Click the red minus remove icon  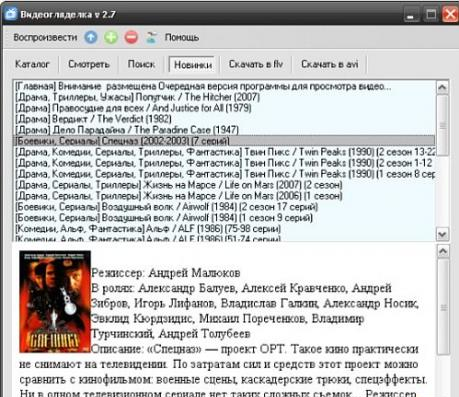[x=131, y=37]
